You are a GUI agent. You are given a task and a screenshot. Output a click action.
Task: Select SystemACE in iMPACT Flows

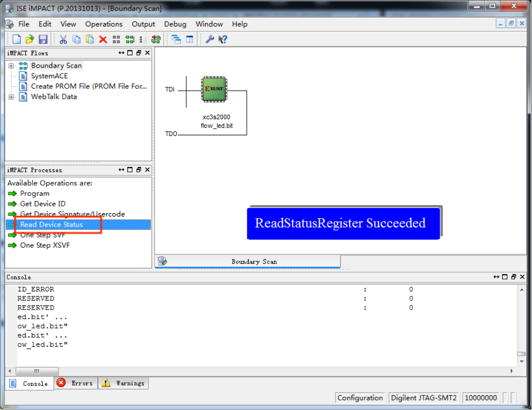(49, 76)
